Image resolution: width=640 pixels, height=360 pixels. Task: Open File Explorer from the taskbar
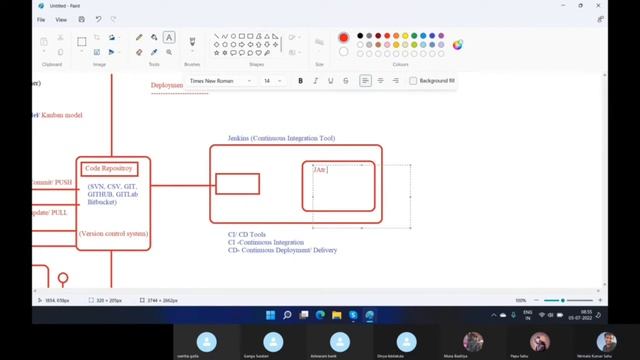[x=337, y=315]
